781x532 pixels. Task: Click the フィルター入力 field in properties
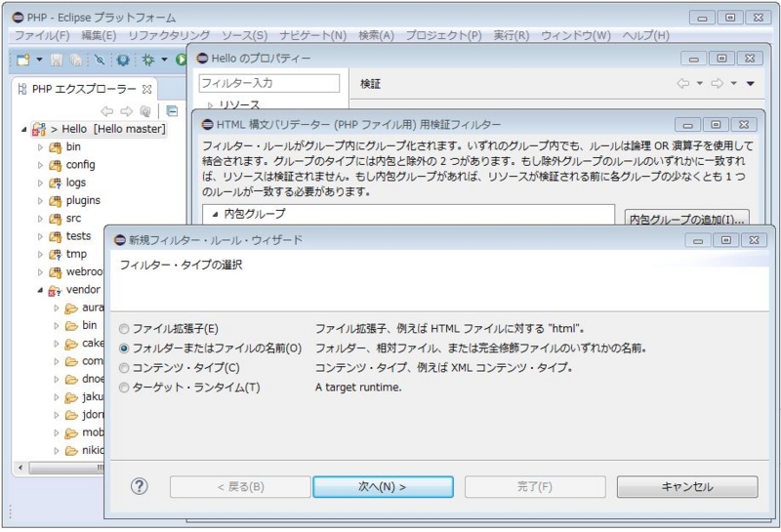coord(269,83)
